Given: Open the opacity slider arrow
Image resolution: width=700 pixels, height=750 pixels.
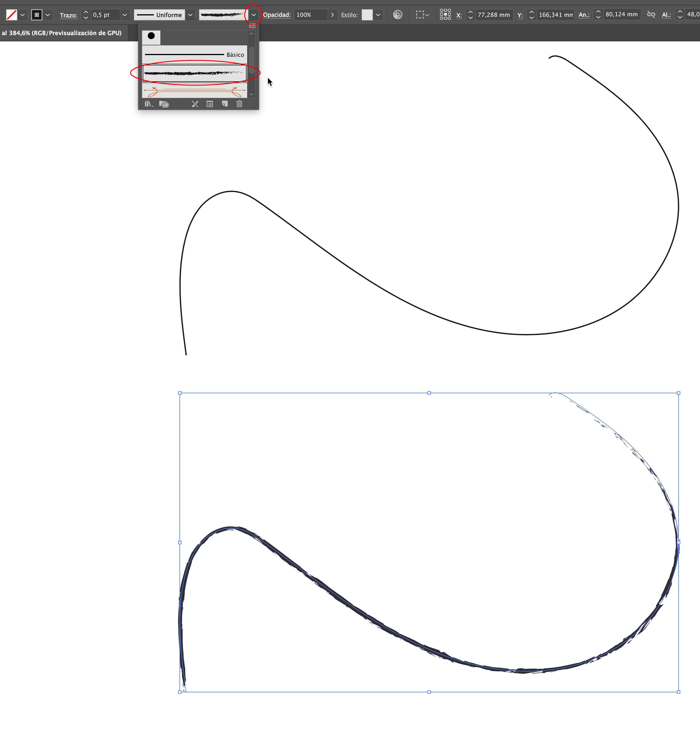Looking at the screenshot, I should (332, 15).
